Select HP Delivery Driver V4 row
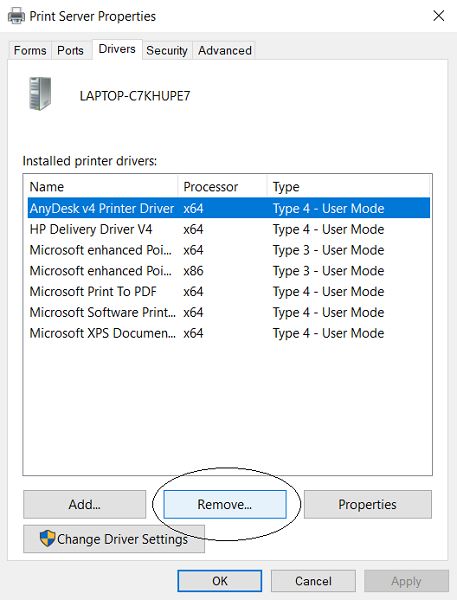The height and width of the screenshot is (600, 457). tap(229, 229)
